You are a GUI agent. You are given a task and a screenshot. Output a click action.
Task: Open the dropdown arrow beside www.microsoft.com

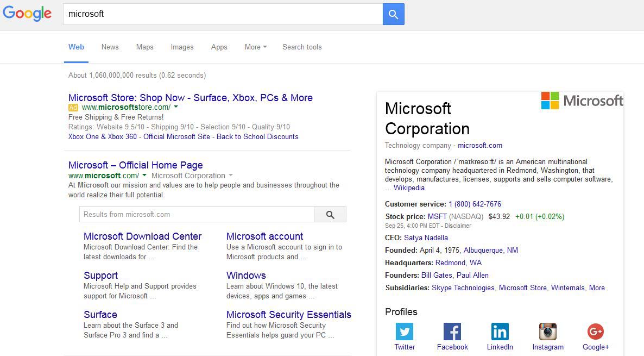(x=144, y=176)
